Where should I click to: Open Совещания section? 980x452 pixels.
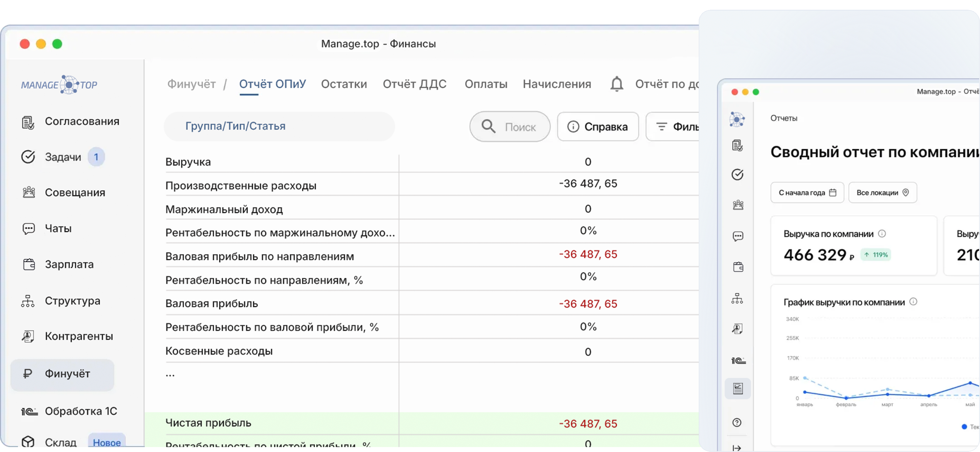point(63,193)
